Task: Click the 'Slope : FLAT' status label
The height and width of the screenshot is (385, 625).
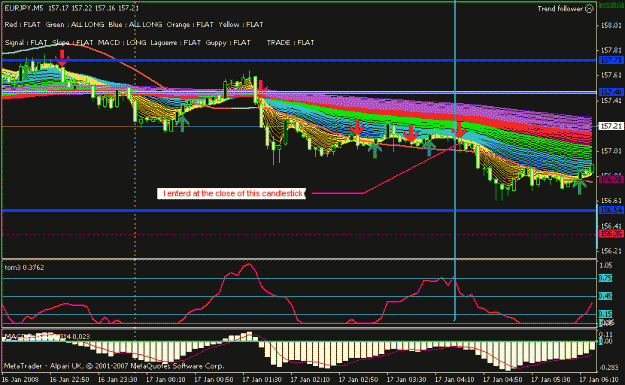Action: 73,43
